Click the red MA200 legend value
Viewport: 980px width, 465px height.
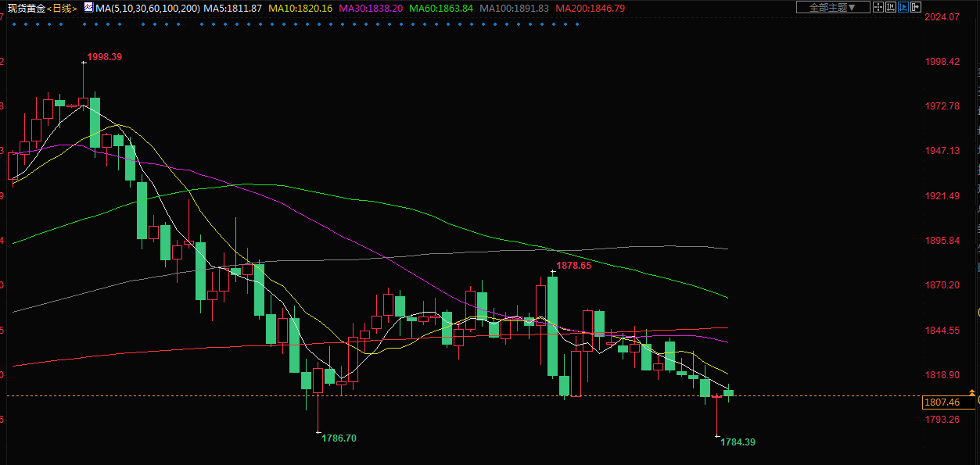pos(590,8)
